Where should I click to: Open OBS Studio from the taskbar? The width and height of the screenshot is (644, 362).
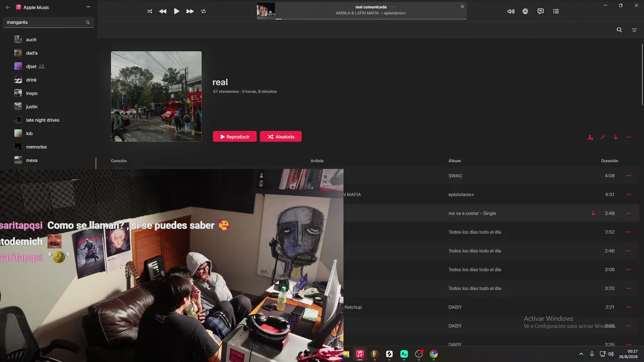point(419,354)
